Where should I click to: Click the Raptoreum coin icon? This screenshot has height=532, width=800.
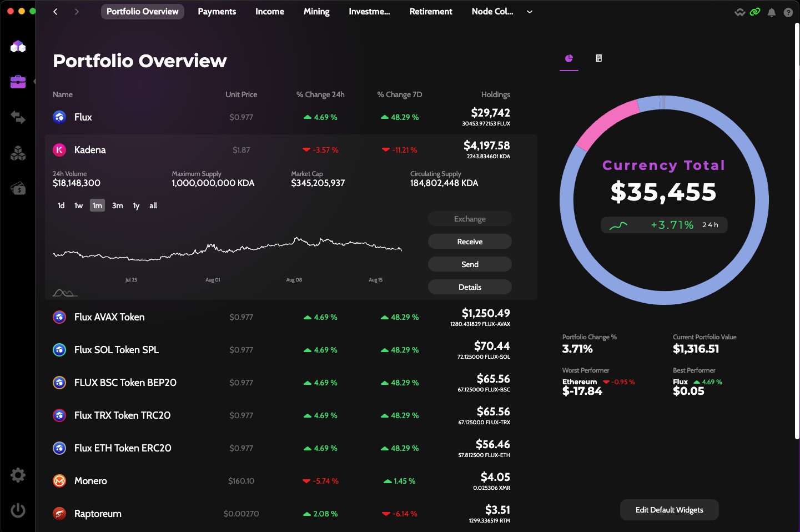pos(59,514)
